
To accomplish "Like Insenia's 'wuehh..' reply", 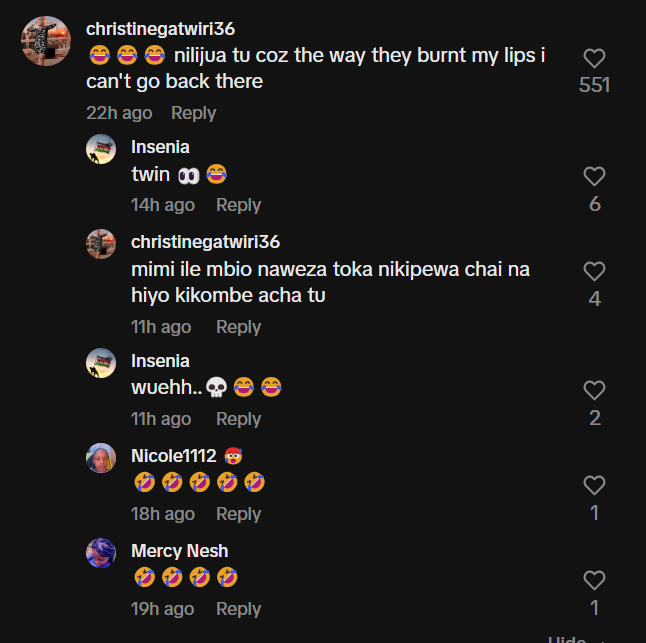I will point(594,391).
